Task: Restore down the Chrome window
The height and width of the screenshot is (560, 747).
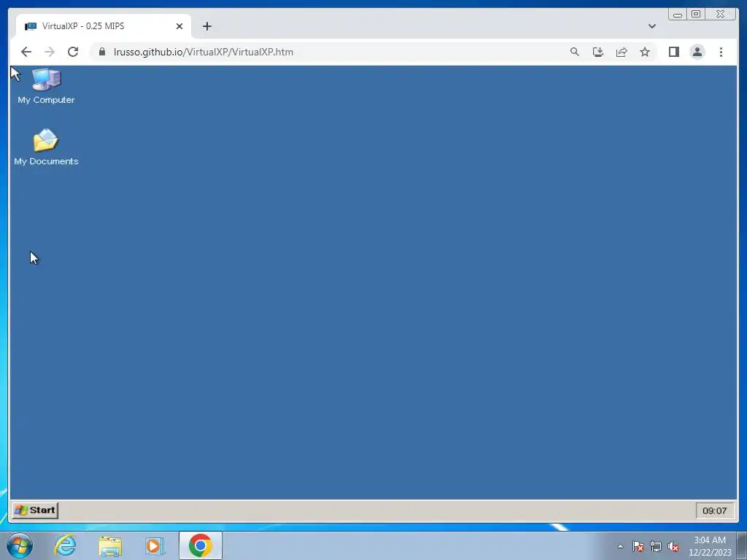Action: coord(696,15)
